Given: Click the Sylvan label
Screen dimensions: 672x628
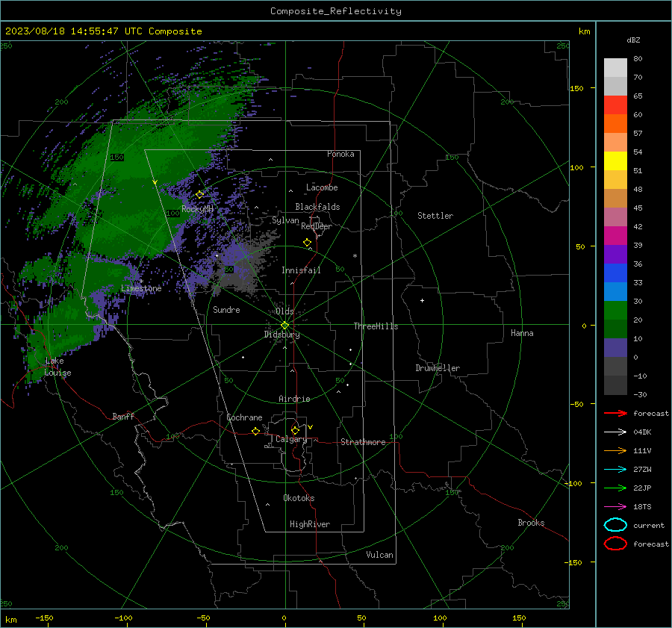Looking at the screenshot, I should (x=285, y=221).
